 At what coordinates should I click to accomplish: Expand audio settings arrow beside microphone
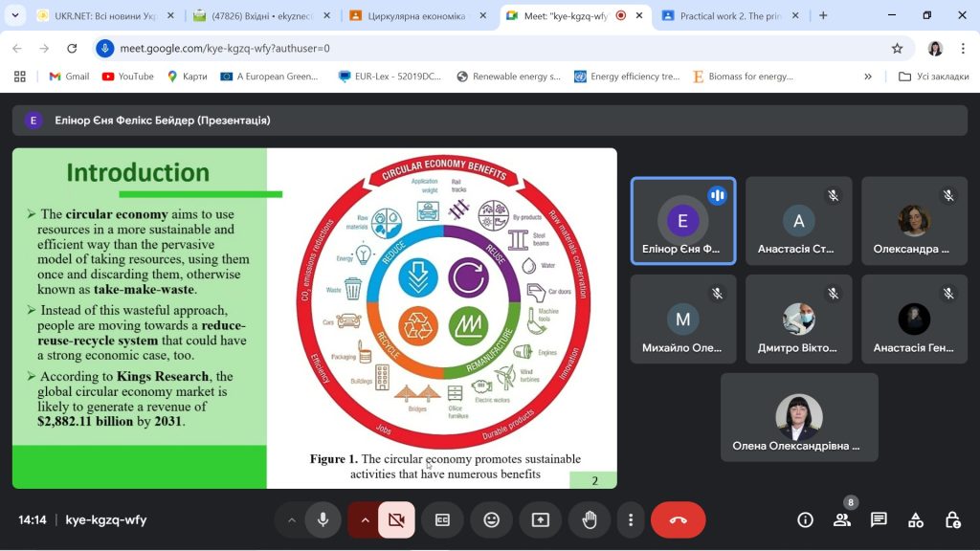[x=291, y=519]
